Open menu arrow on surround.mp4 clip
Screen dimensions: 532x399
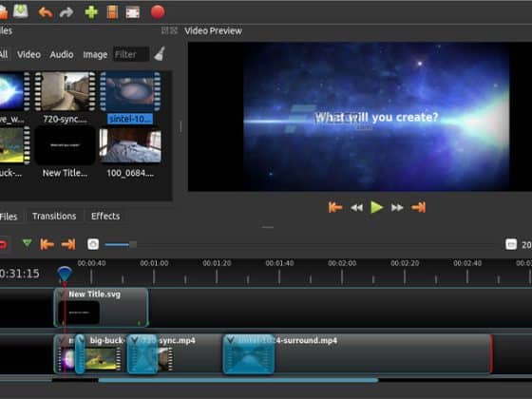point(230,340)
